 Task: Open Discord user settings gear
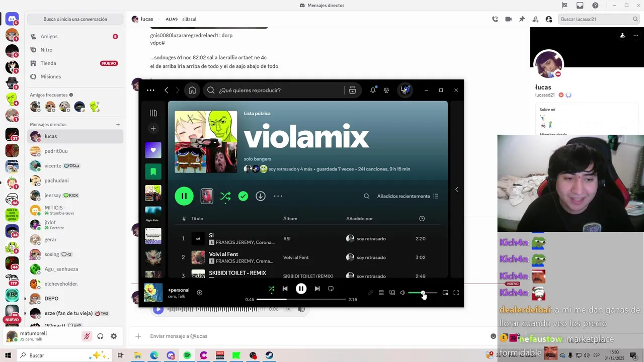click(114, 336)
